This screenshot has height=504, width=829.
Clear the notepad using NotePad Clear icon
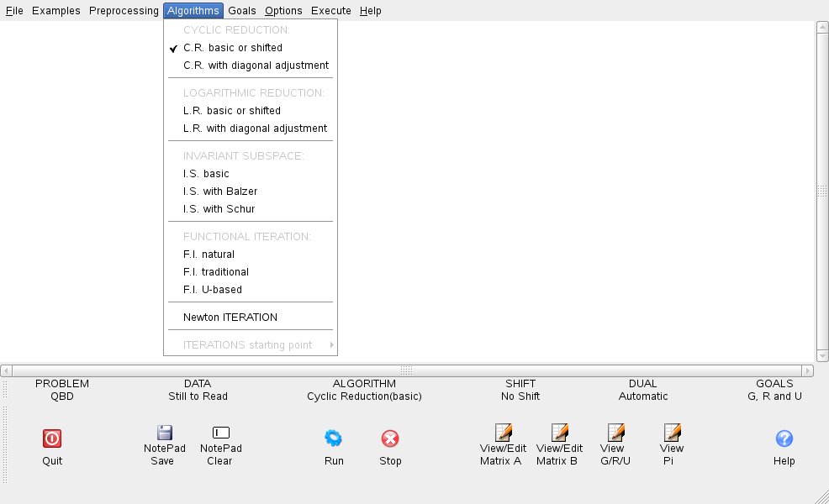tap(221, 433)
